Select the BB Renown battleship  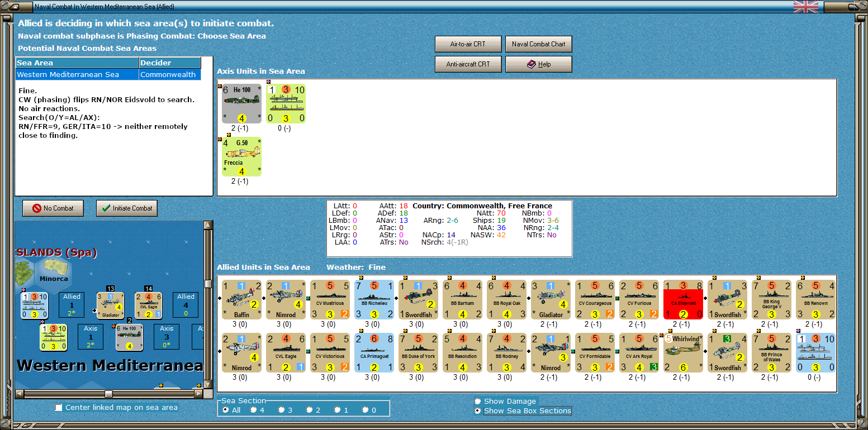(x=815, y=299)
